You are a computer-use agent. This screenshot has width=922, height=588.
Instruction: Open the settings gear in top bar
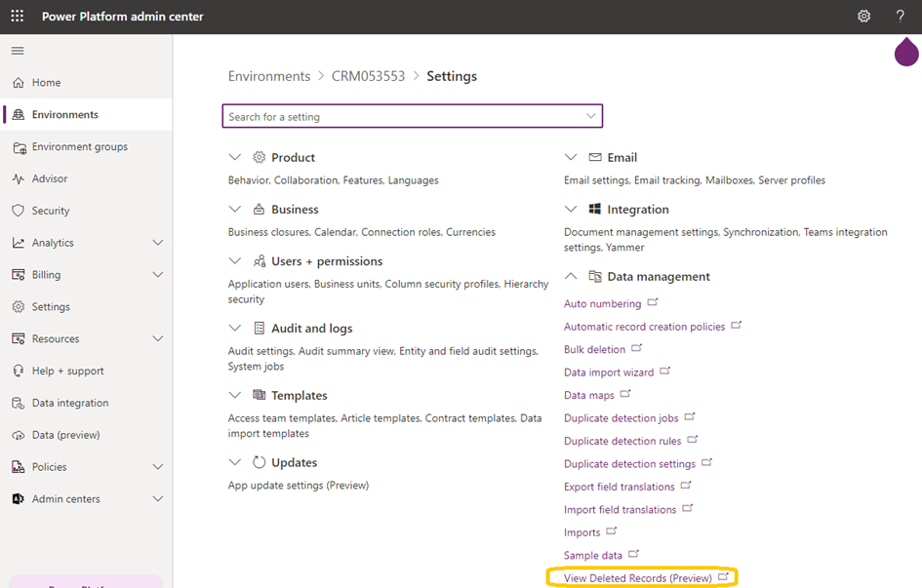click(x=863, y=16)
